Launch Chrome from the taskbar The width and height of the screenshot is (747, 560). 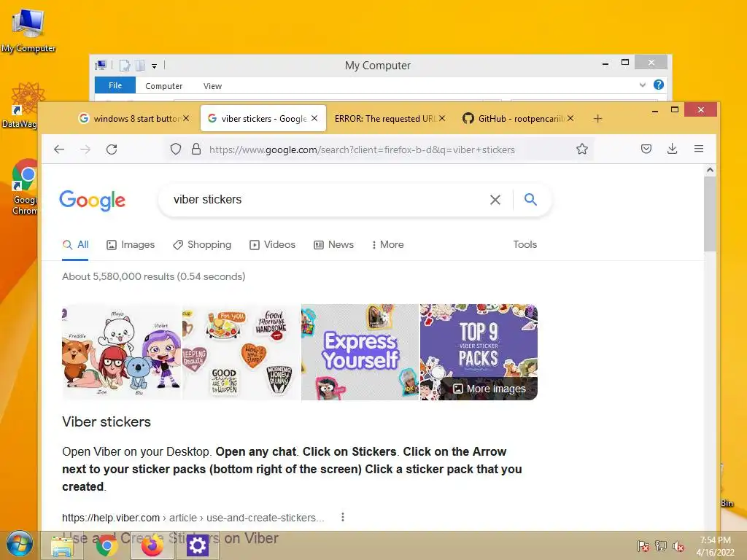107,545
